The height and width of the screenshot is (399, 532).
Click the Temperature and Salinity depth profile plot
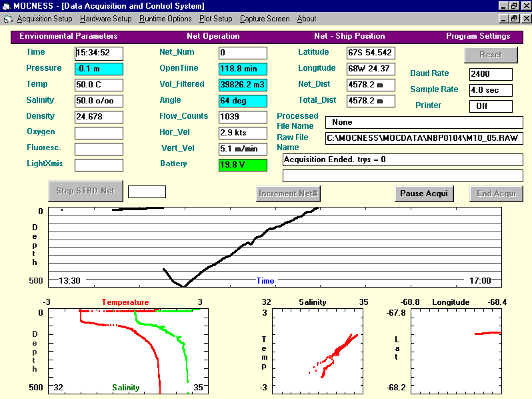tap(128, 352)
